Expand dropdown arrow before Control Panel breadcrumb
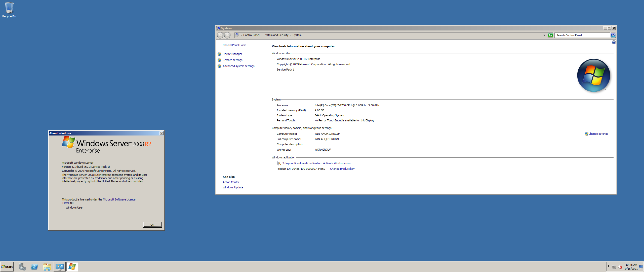644x272 pixels. [x=241, y=35]
